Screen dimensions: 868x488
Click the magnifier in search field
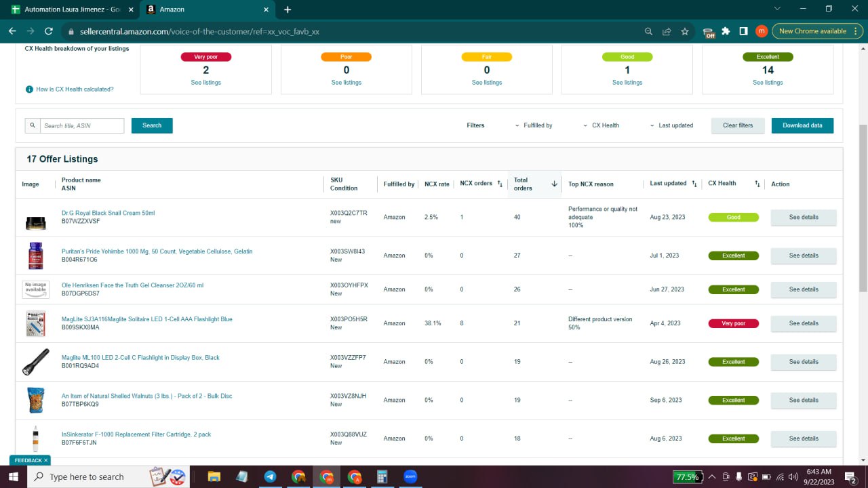point(33,125)
